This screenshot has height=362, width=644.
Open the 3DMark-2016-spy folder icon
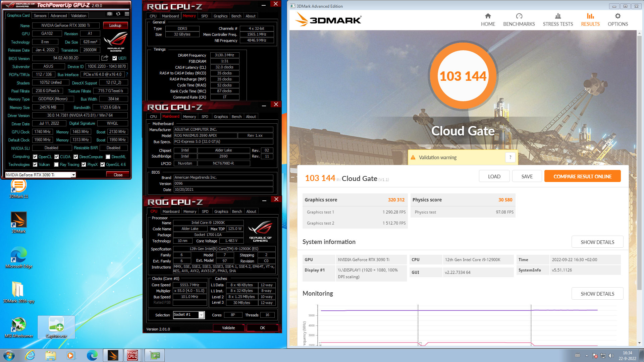(18, 292)
